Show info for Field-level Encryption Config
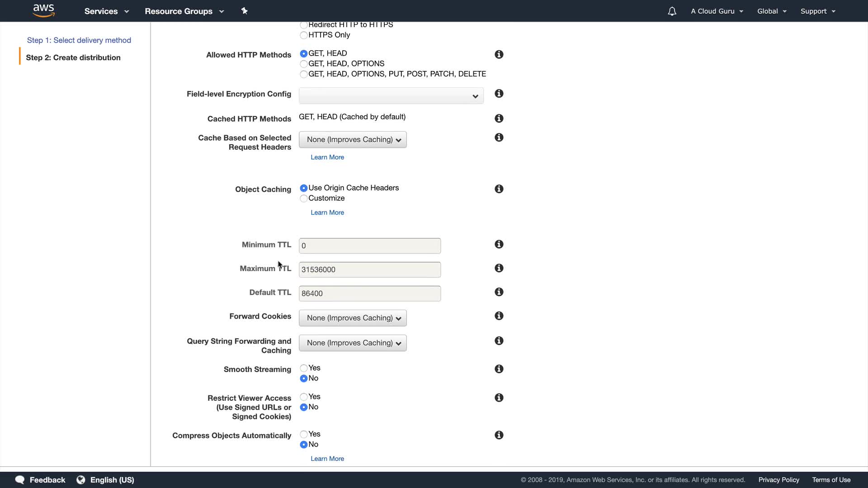The image size is (868, 488). 499,94
